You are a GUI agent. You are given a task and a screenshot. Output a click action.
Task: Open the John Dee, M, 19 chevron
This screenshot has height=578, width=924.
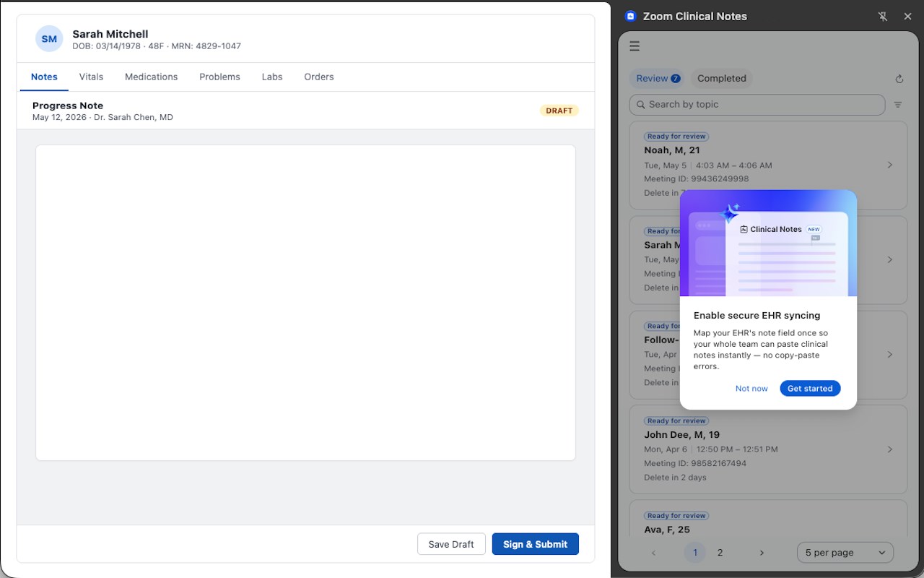(x=890, y=449)
